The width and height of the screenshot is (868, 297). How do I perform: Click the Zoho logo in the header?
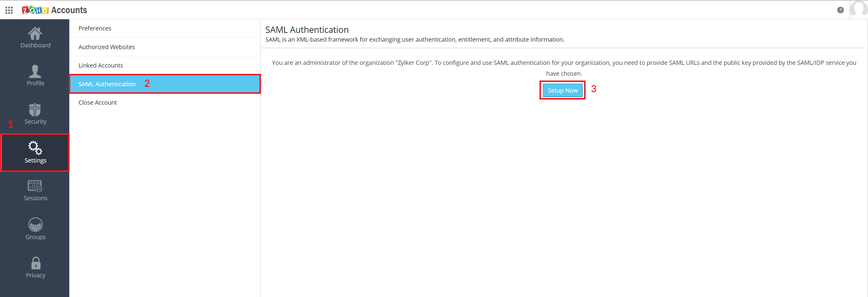(35, 10)
